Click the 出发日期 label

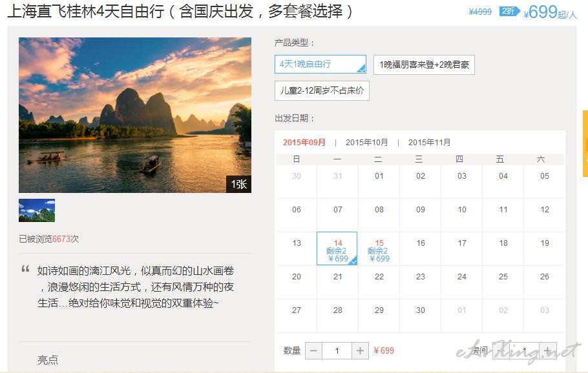[294, 118]
